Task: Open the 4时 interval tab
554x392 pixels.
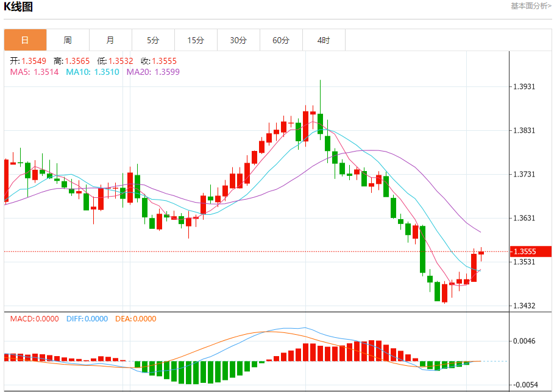Action: (x=324, y=40)
